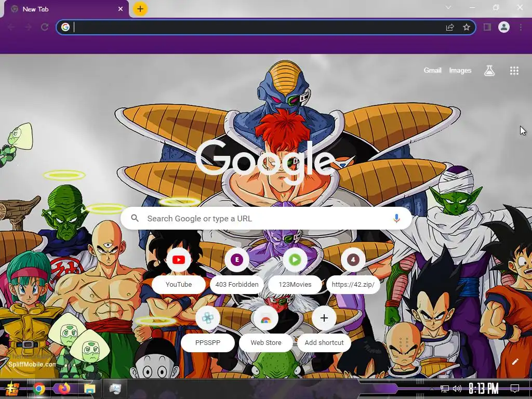Open the Chrome profile avatar
The width and height of the screenshot is (532, 399).
pos(504,27)
